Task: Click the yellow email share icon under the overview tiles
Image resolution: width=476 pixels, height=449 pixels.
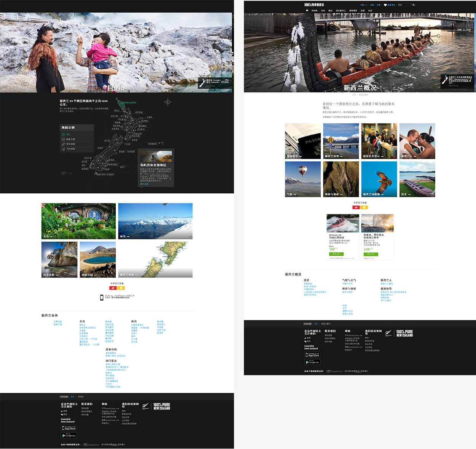Action: [364, 207]
